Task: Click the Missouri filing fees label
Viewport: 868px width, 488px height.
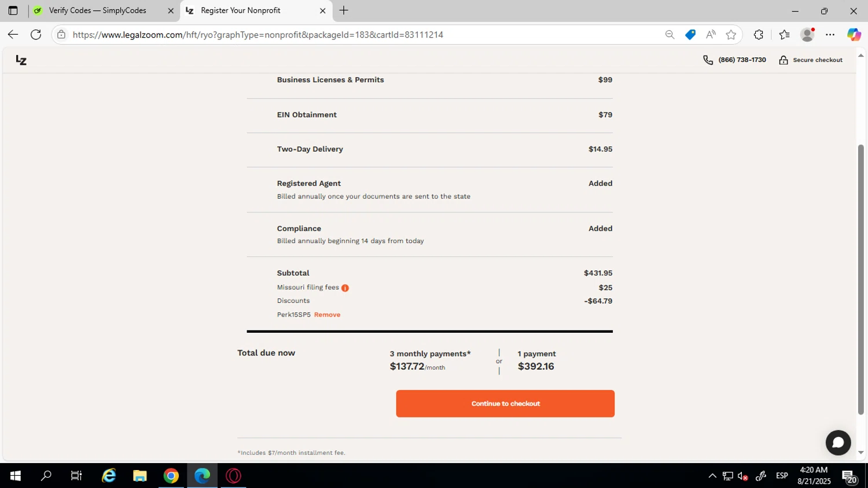Action: coord(308,287)
